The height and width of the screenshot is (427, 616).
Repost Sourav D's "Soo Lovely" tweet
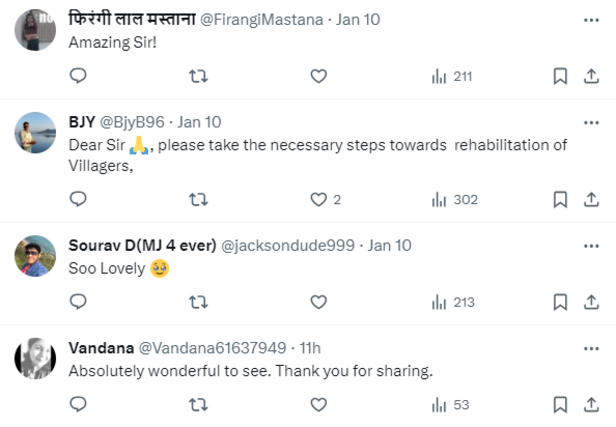198,302
